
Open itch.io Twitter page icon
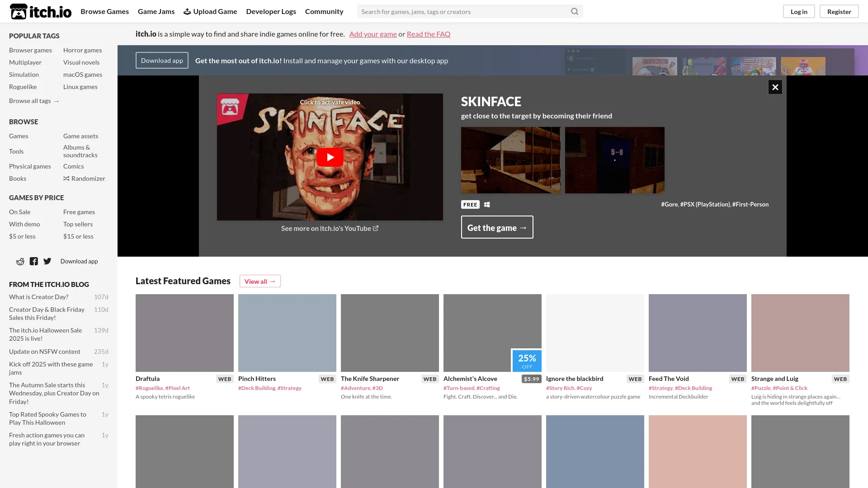tap(47, 261)
